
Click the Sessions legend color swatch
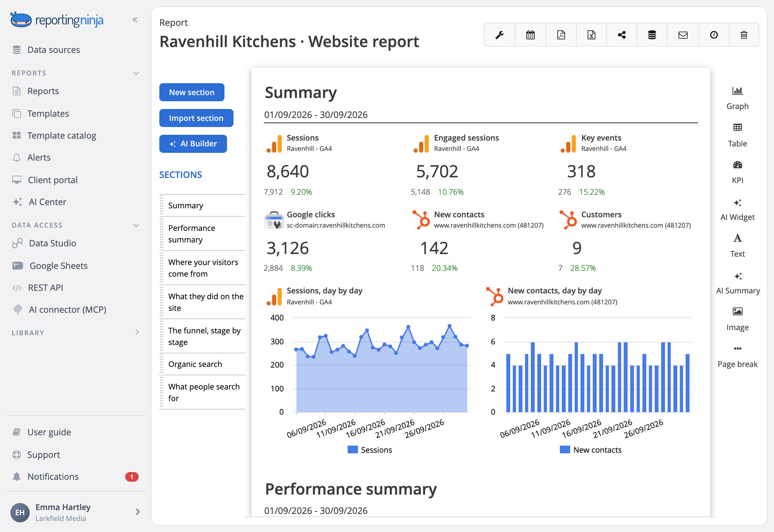coord(353,450)
